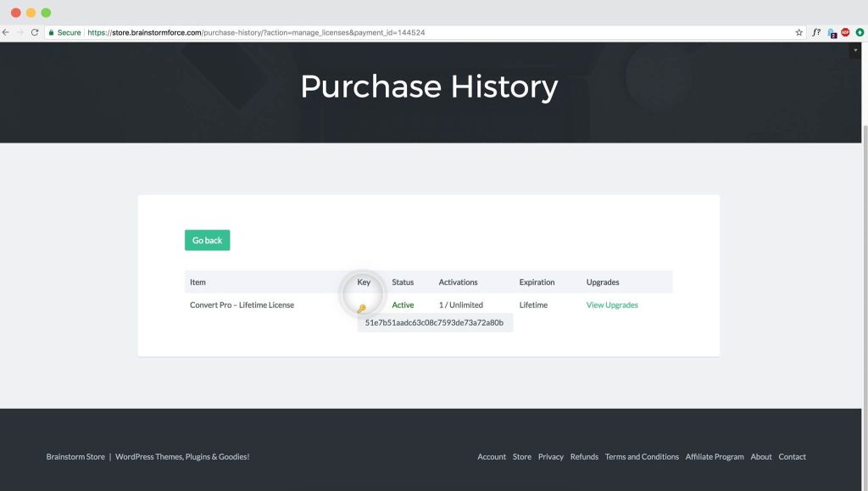
Task: Click the Activations column header
Action: [458, 282]
